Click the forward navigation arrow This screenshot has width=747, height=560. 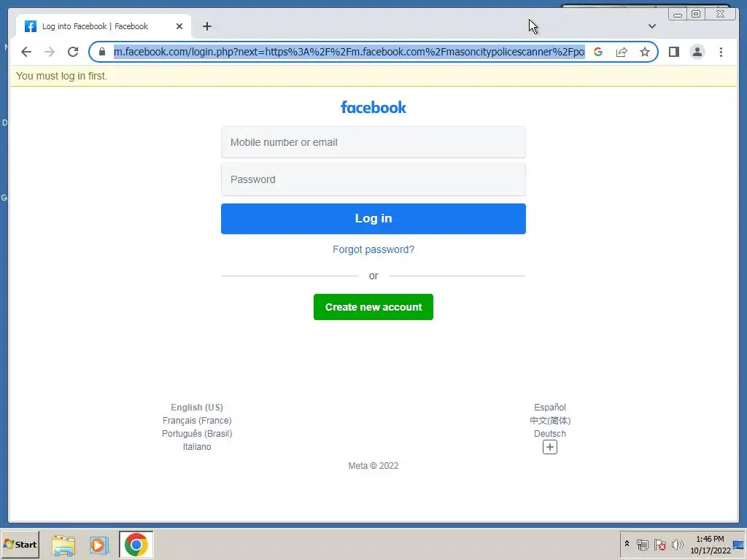[50, 52]
